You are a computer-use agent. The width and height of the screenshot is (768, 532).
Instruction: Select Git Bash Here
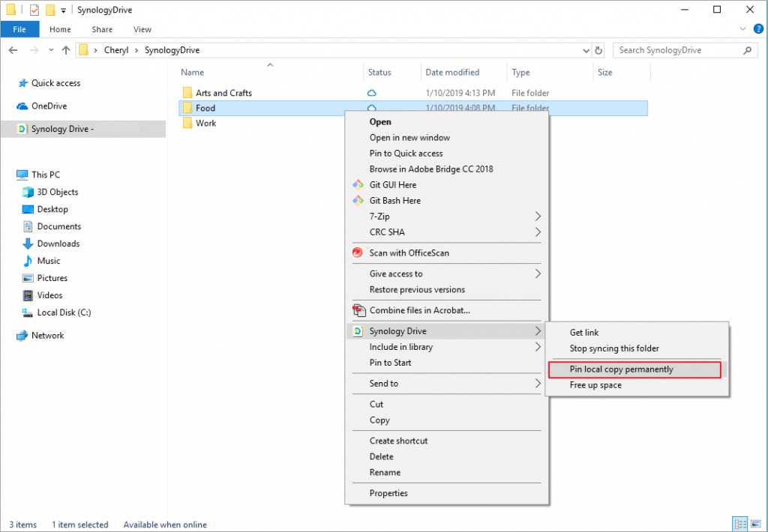(394, 201)
